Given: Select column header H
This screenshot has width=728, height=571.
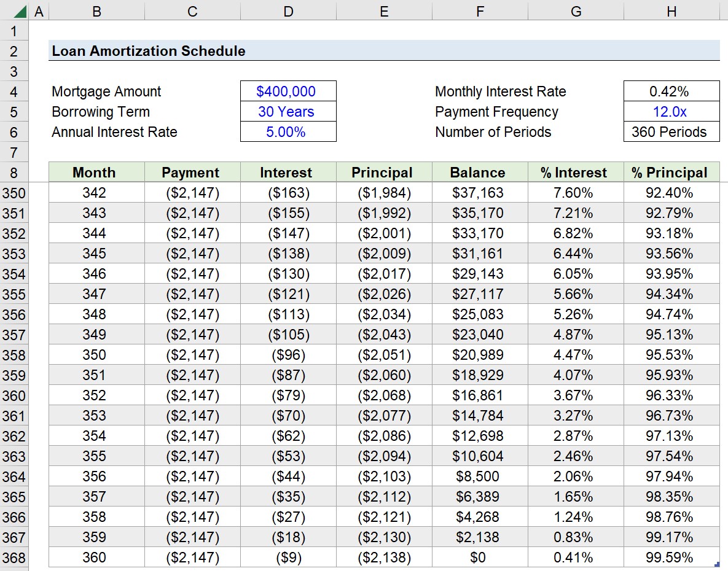Looking at the screenshot, I should point(671,10).
